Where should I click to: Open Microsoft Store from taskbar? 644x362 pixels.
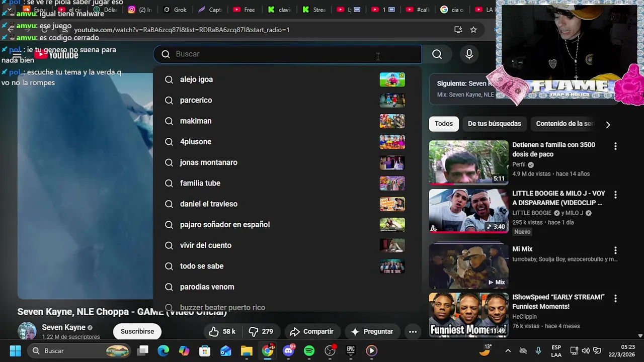(205, 350)
